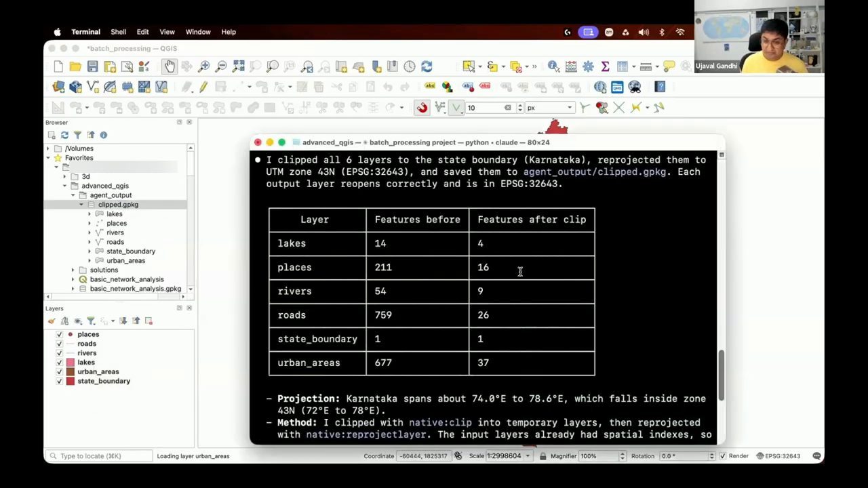The height and width of the screenshot is (488, 868).
Task: Open the Field Calculator abacus icon
Action: [571, 66]
